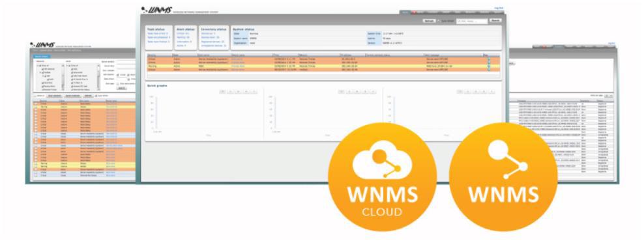Expand the top node in the Networks tree
This screenshot has width=644, height=241.
tap(37, 66)
